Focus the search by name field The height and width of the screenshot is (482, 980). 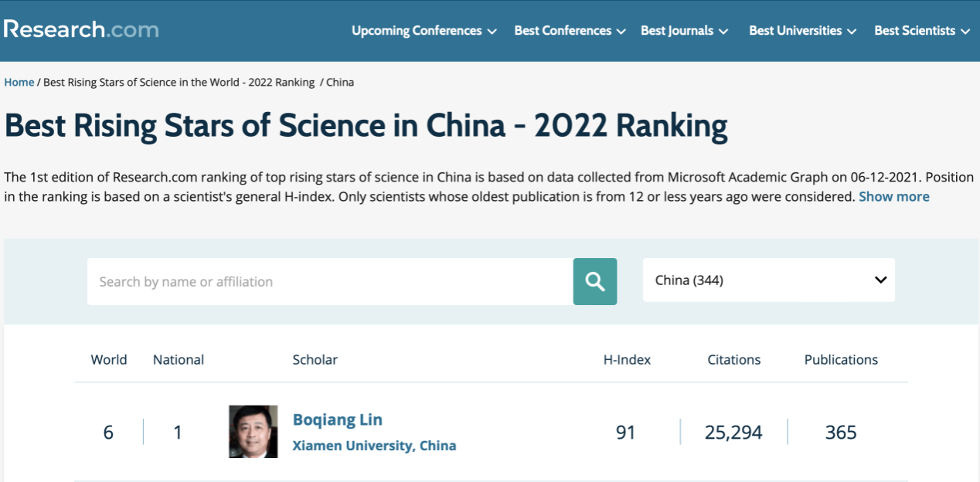(x=330, y=282)
